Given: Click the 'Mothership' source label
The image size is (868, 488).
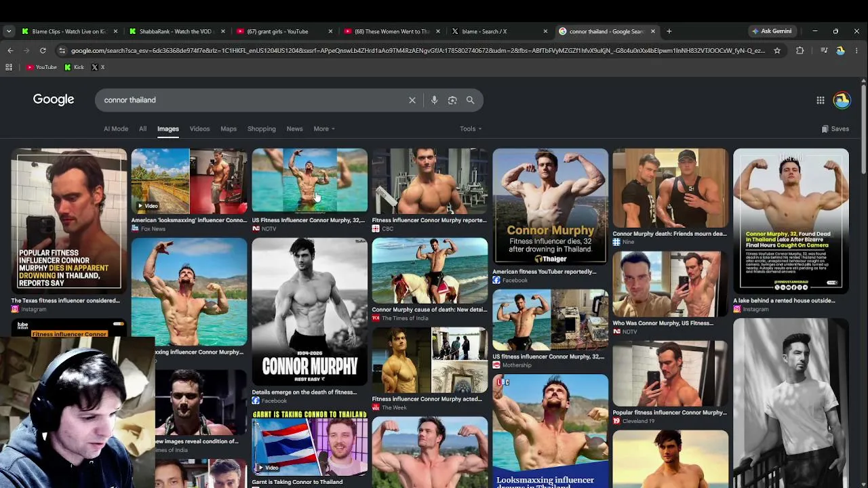Looking at the screenshot, I should 517,365.
